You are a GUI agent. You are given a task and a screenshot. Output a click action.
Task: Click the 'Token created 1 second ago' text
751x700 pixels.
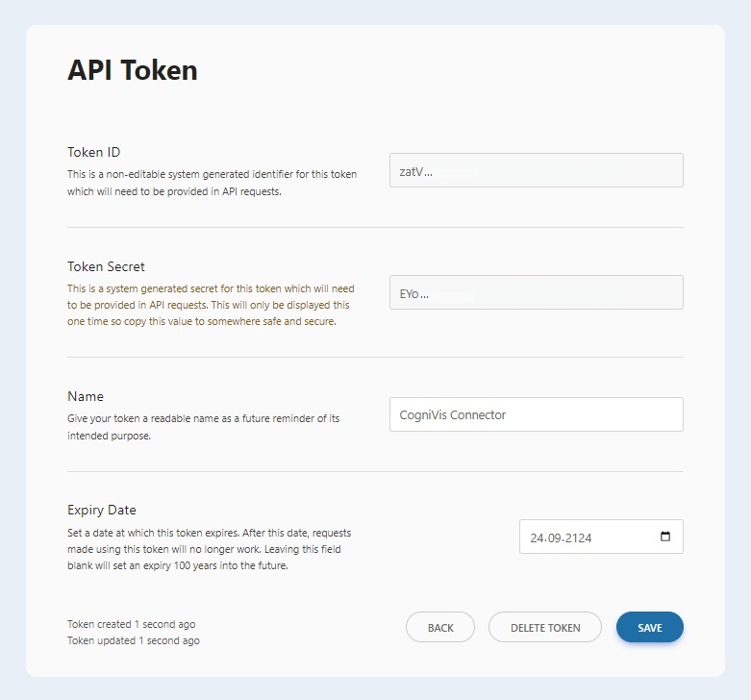click(131, 624)
